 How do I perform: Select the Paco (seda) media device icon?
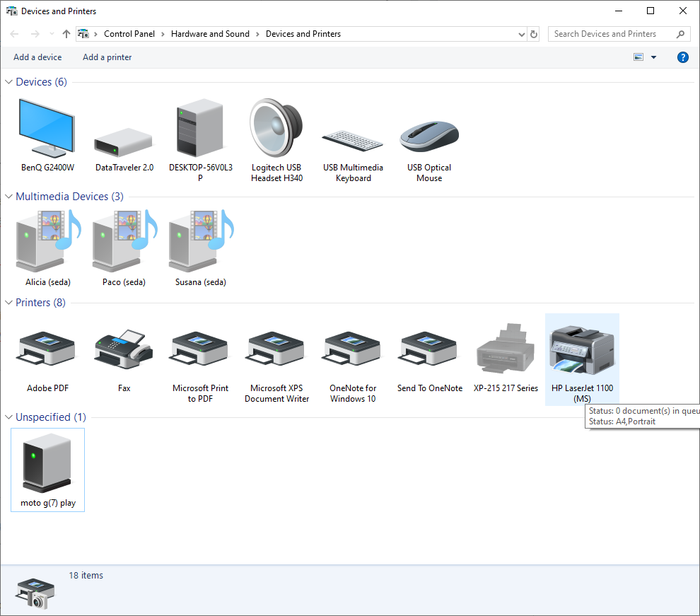click(124, 241)
